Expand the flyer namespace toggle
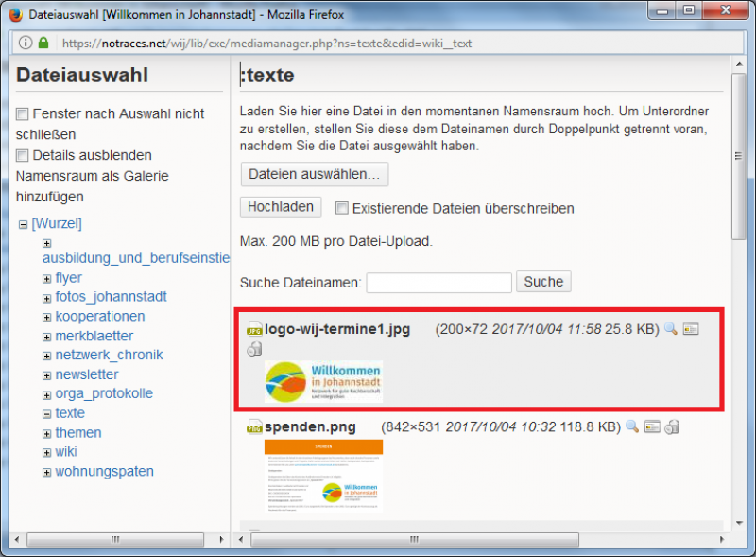 tap(46, 278)
